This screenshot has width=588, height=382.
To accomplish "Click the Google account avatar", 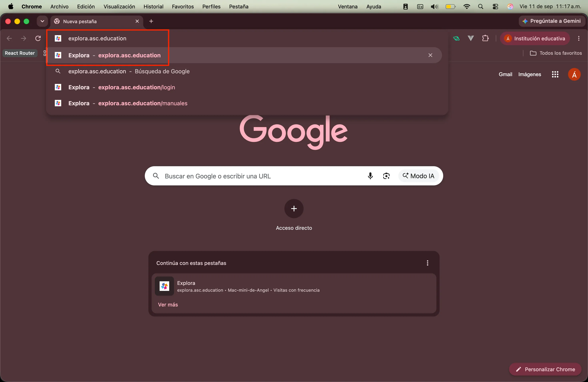I will point(574,74).
